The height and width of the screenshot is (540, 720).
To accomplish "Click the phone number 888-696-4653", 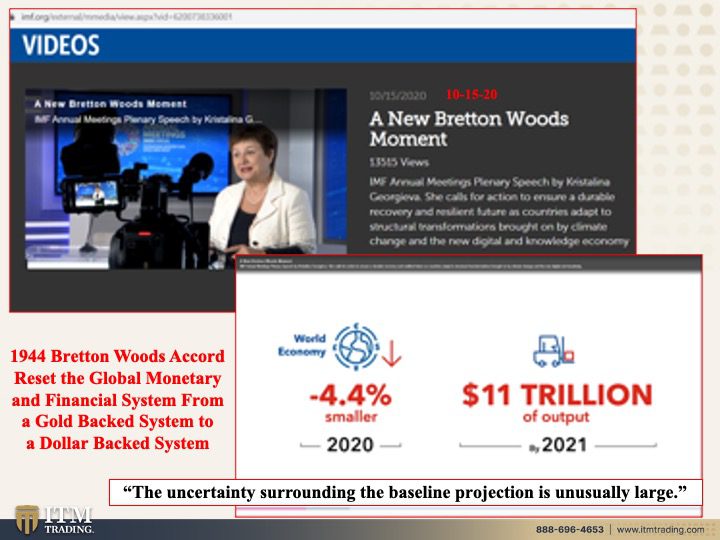I will 569,529.
